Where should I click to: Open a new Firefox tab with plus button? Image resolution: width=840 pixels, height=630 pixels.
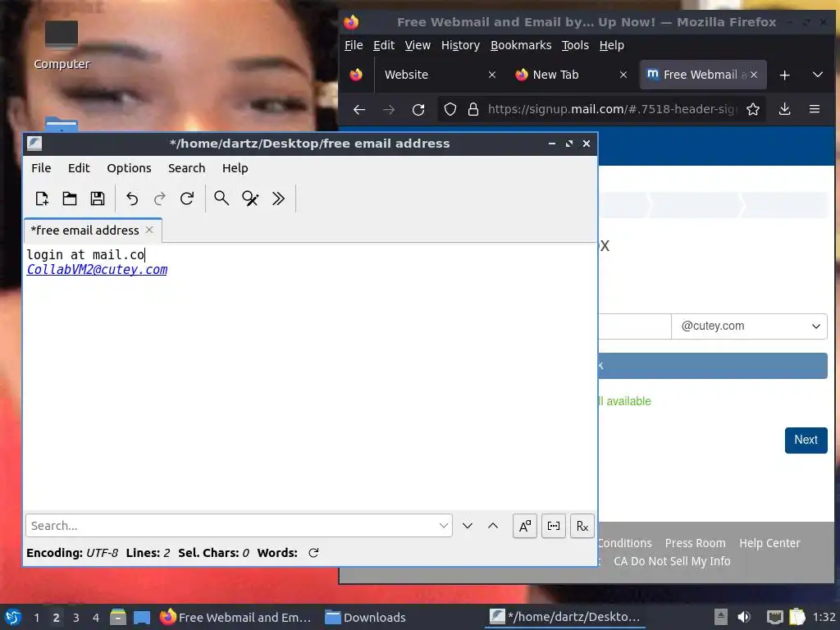[784, 75]
